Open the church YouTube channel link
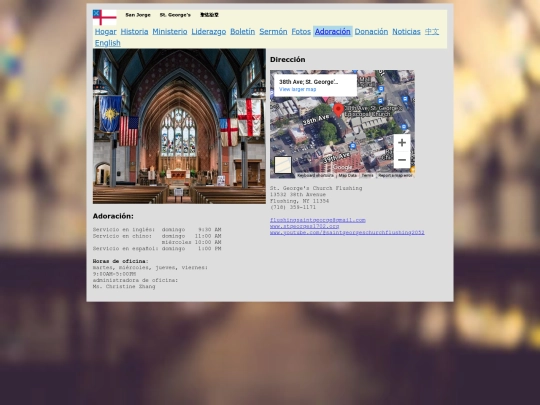This screenshot has width=540, height=405. pyautogui.click(x=347, y=233)
